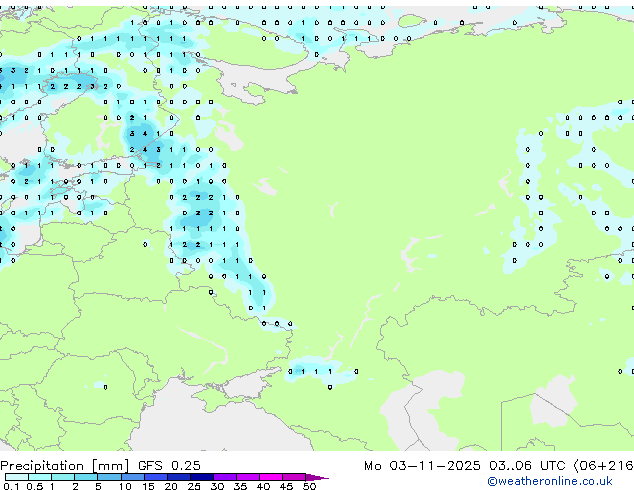This screenshot has height=490, width=634.
Task: Select the 15–20 mm legend swatch
Action: (155, 477)
